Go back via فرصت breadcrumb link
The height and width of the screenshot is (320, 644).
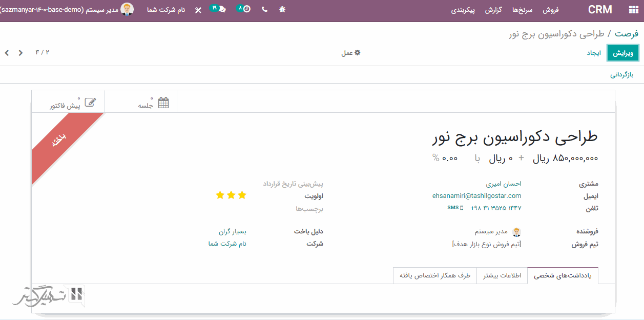tap(627, 34)
